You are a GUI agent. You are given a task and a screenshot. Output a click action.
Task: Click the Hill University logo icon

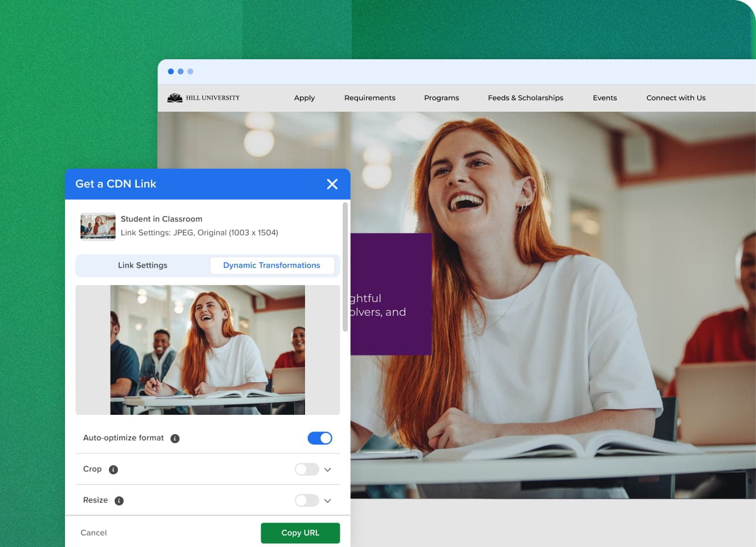[x=174, y=98]
